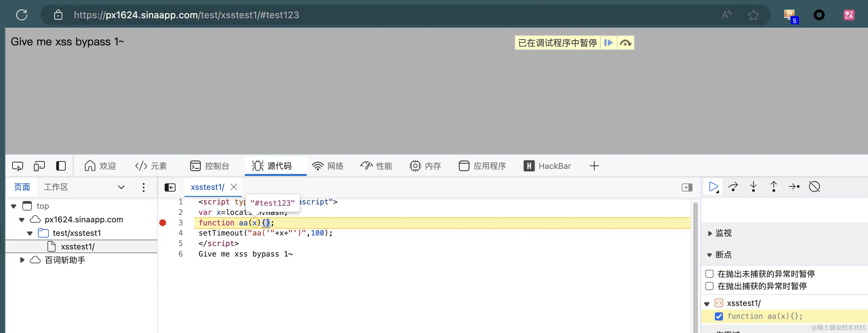This screenshot has width=868, height=333.
Task: Uncheck the function aa(x){}; breakpoint
Action: [x=719, y=316]
